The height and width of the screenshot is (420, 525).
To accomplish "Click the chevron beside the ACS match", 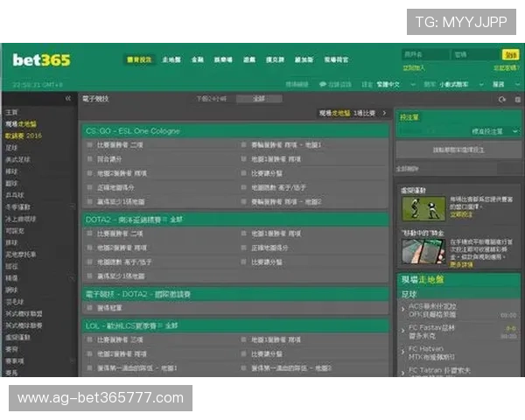I will [402, 310].
